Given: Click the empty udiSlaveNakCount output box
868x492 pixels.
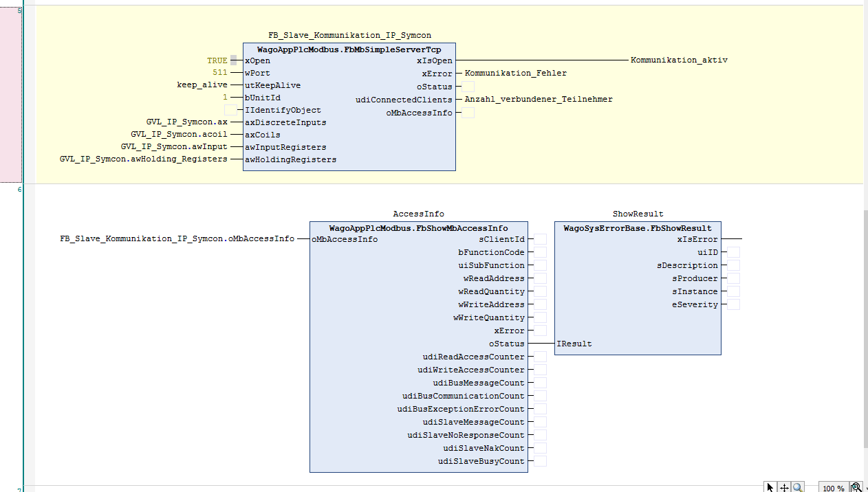Looking at the screenshot, I should pos(540,448).
